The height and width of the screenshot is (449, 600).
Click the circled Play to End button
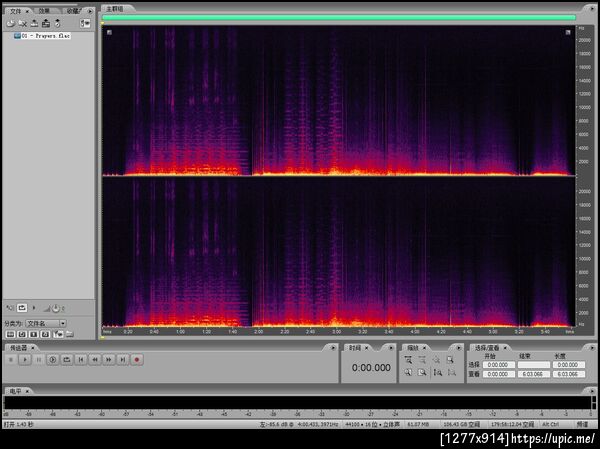point(53,360)
